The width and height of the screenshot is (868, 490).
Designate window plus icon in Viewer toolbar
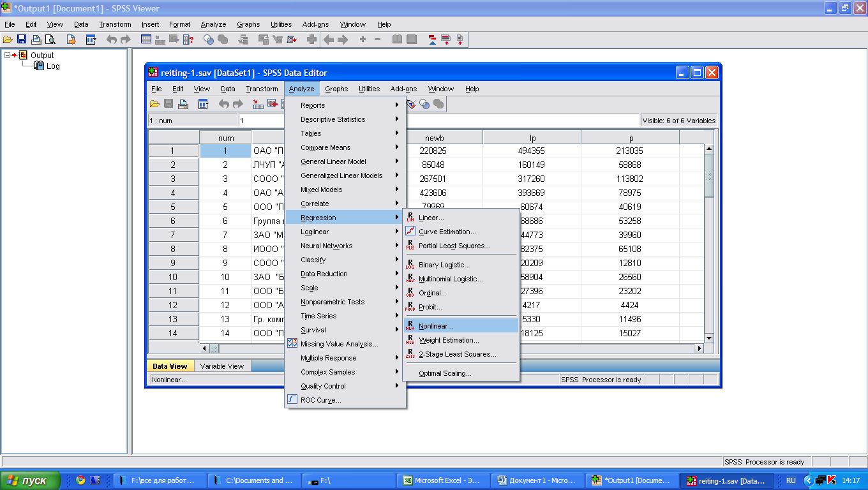pyautogui.click(x=311, y=40)
